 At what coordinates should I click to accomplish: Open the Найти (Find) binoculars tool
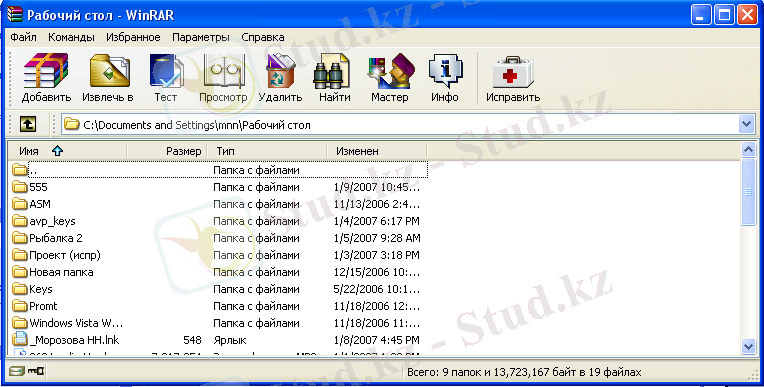334,78
